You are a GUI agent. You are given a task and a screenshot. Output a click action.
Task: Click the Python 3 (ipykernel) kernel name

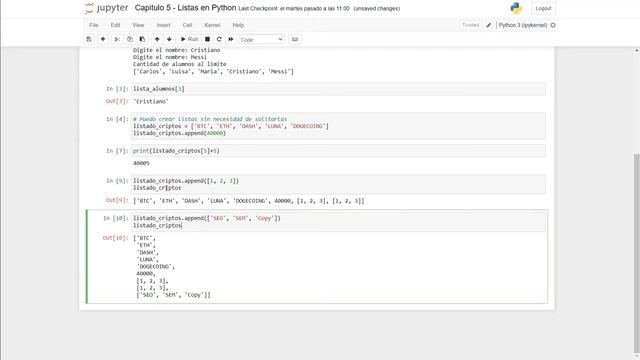pyautogui.click(x=523, y=25)
